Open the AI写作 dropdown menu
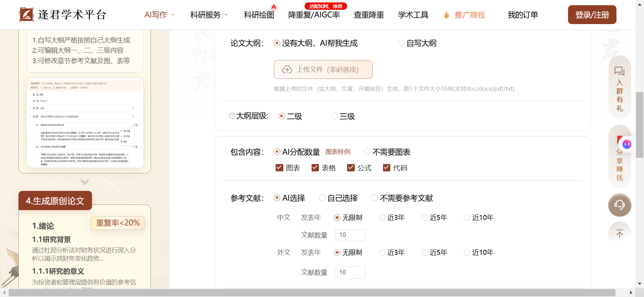The width and height of the screenshot is (644, 297). click(x=159, y=15)
